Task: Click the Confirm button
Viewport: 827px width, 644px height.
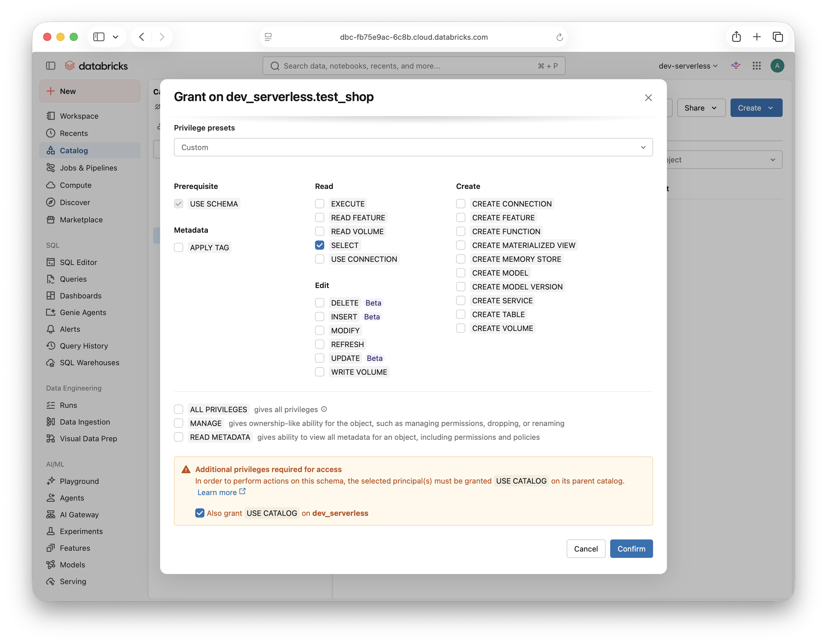Action: 631,549
